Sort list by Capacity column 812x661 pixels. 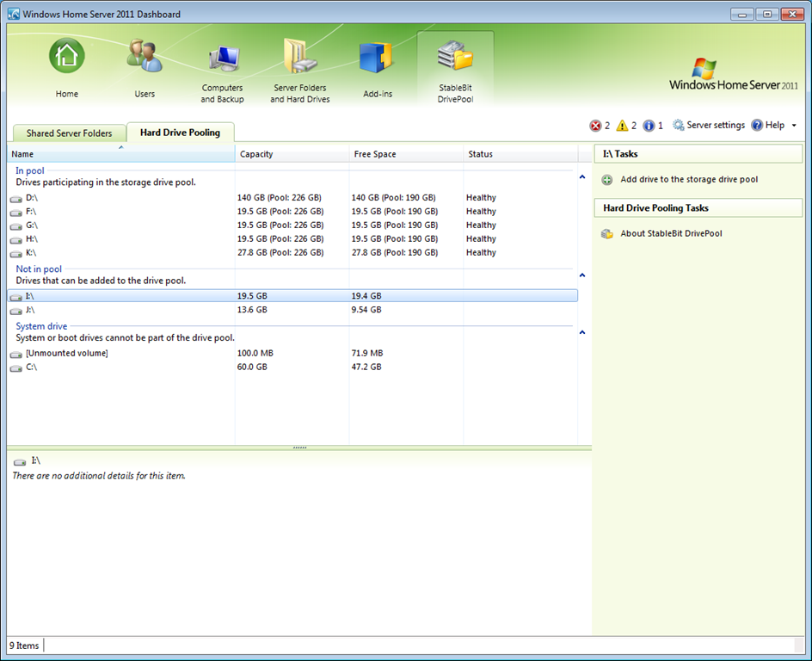(x=292, y=154)
